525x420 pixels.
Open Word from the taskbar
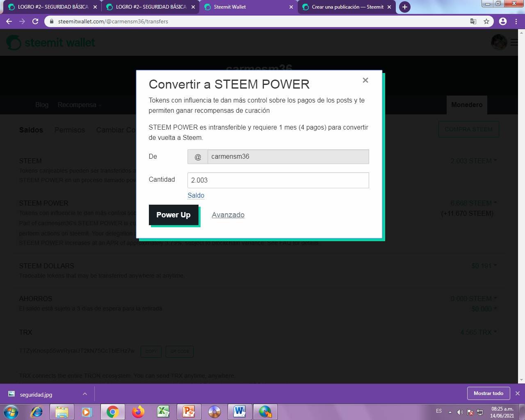coord(240,412)
